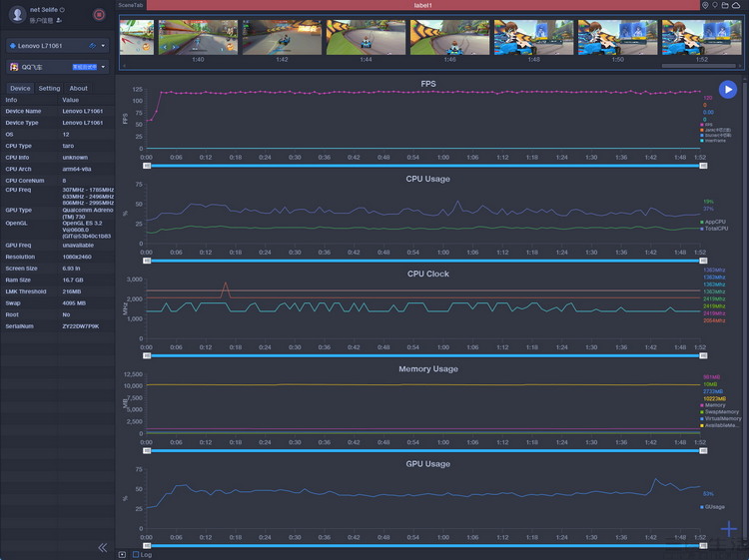Open the screenshot thumbnail at 1:50
Viewport: 749px width, 560px height.
[x=617, y=37]
